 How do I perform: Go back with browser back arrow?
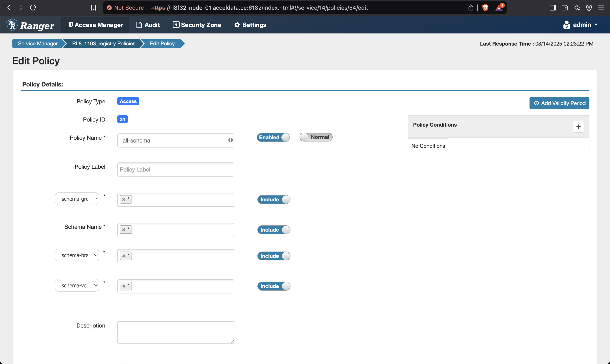(x=9, y=8)
